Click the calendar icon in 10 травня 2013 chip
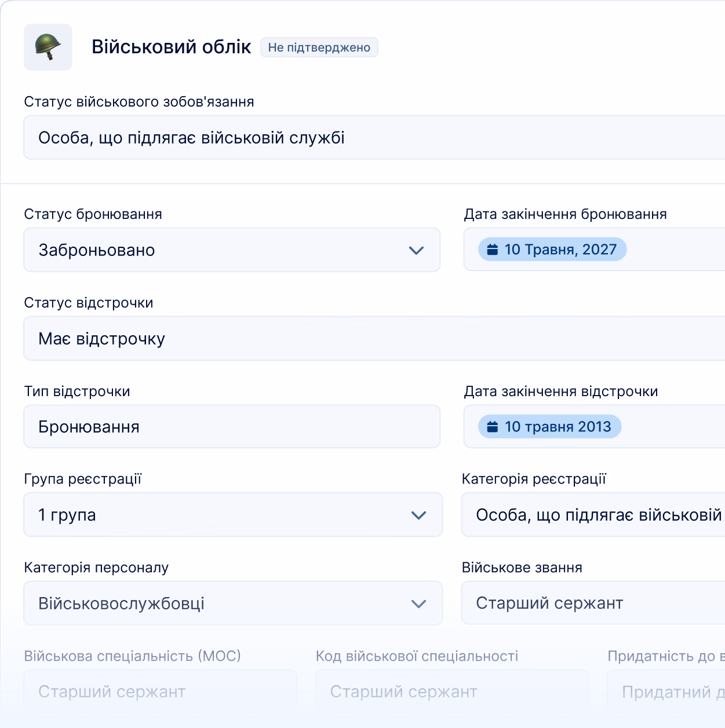 tap(493, 427)
